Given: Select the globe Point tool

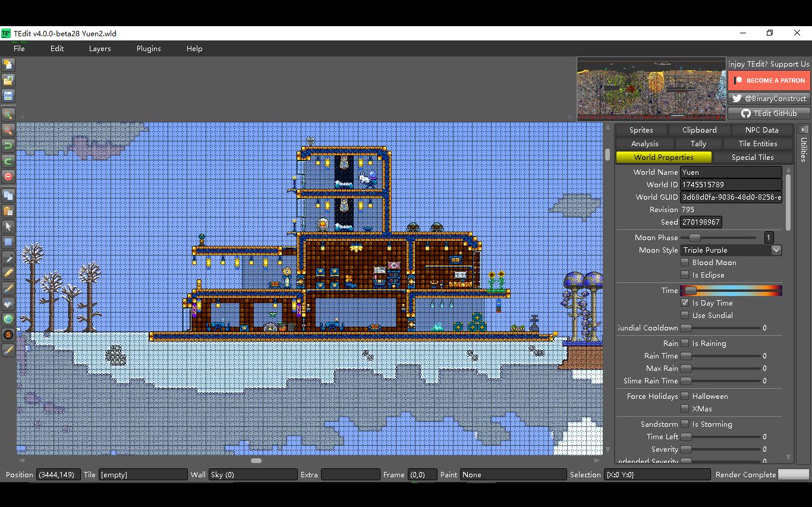Looking at the screenshot, I should [x=8, y=319].
